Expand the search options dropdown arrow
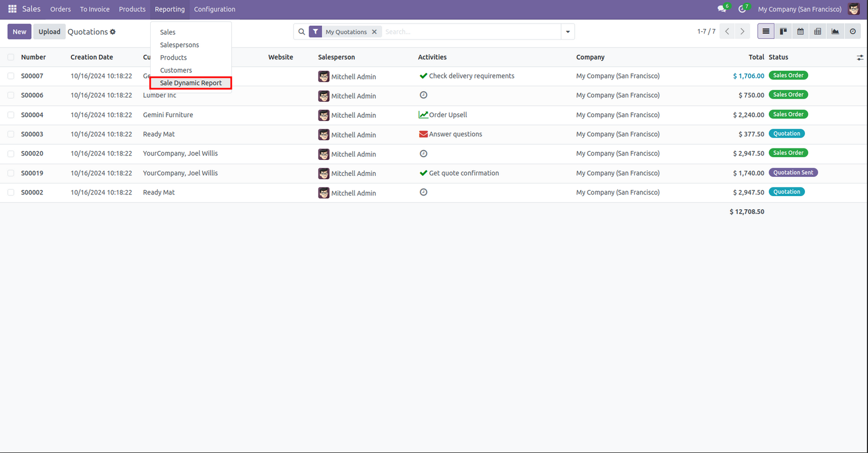Image resolution: width=868 pixels, height=453 pixels. [x=568, y=32]
